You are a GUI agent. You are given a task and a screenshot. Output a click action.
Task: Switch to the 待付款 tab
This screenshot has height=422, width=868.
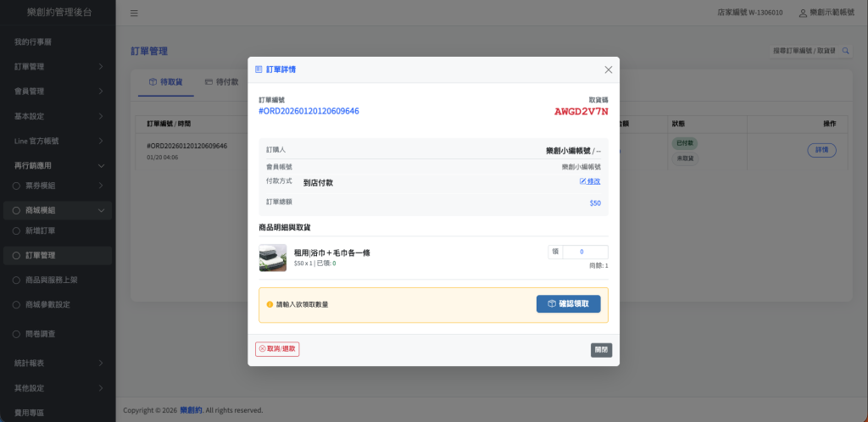222,82
